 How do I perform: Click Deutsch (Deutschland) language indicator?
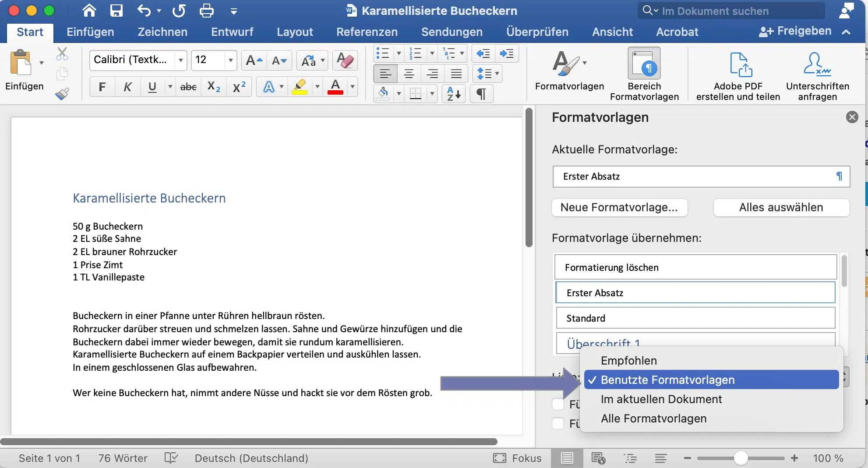[251, 458]
